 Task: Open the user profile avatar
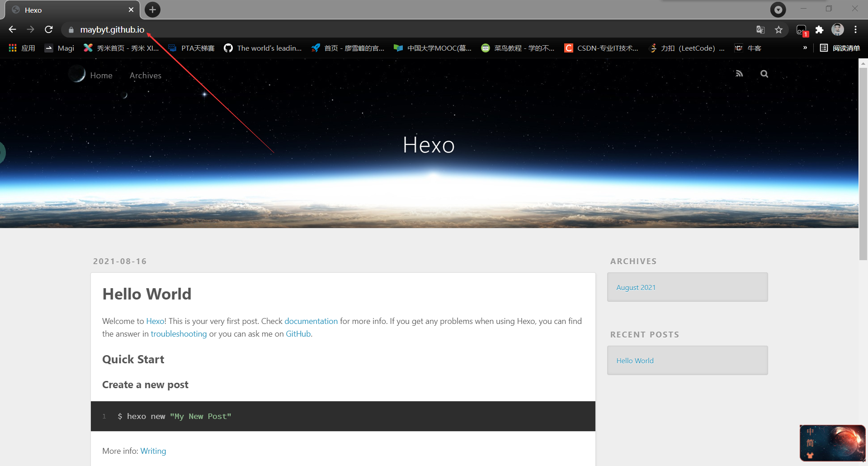click(838, 30)
